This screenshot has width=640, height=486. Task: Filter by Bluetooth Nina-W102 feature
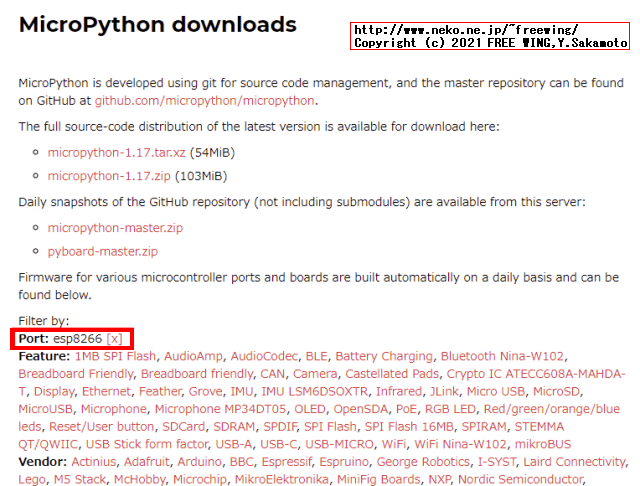pos(502,356)
